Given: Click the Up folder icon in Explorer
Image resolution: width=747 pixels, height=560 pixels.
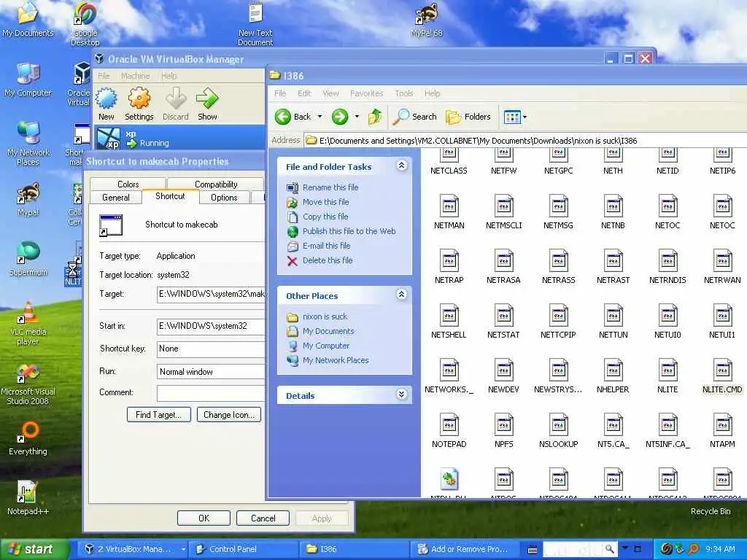Looking at the screenshot, I should 375,117.
